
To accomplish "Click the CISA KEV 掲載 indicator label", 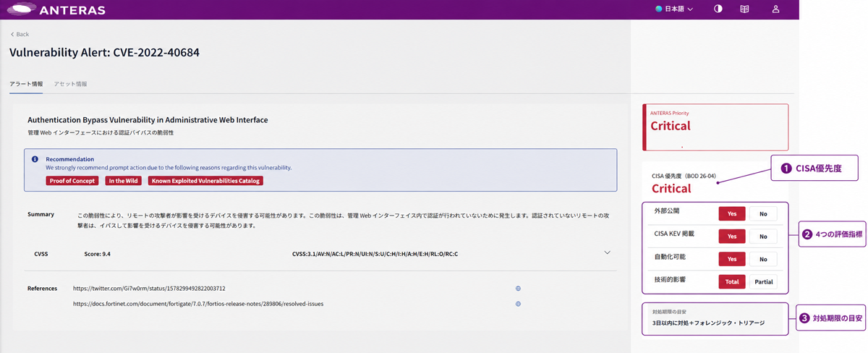I will pos(673,234).
